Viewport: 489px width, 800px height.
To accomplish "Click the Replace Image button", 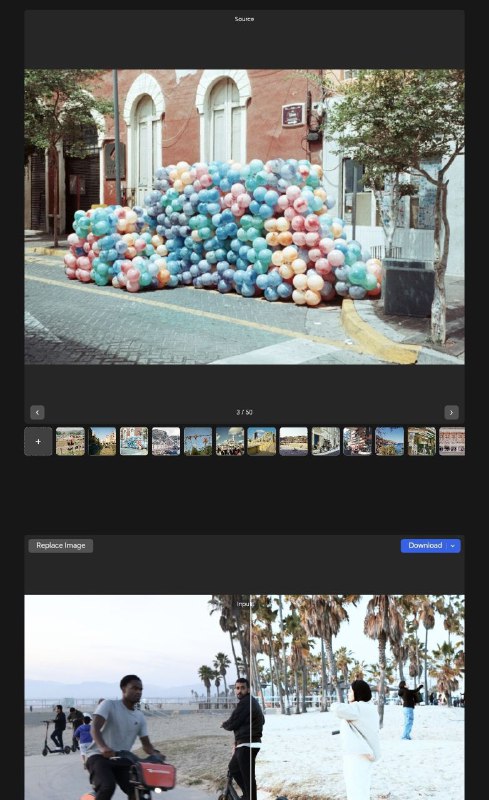I will (x=61, y=545).
